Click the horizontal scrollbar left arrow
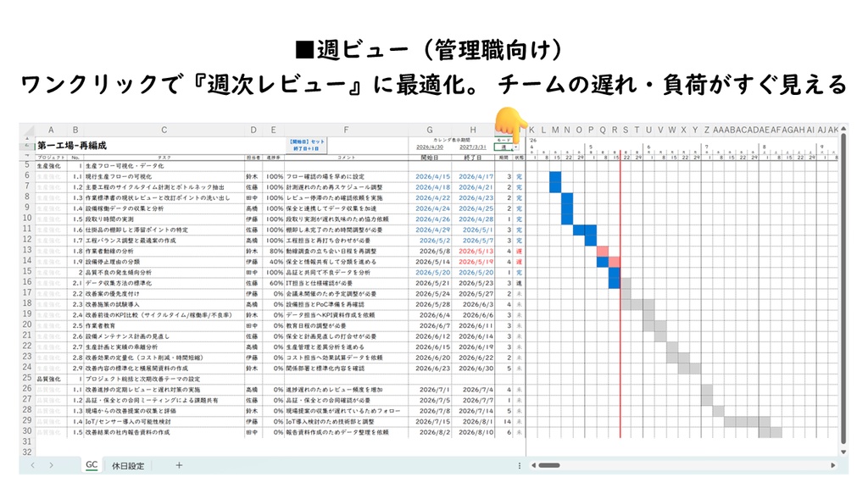This screenshot has height=488, width=868. coord(534,465)
